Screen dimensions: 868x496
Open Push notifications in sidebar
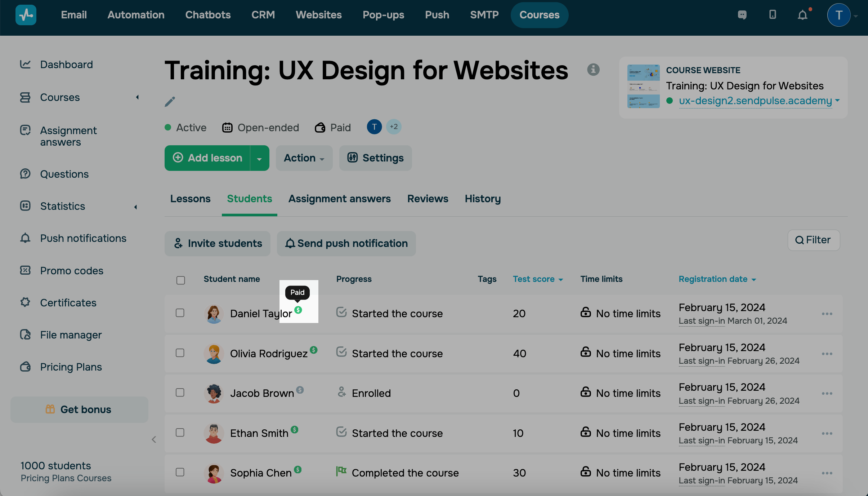(x=83, y=238)
